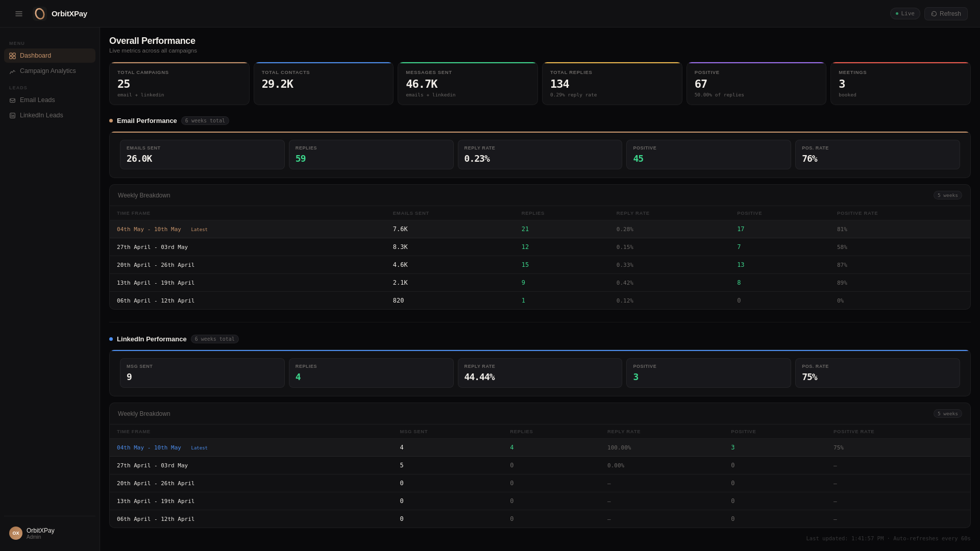Click the '6 weeks total' badge beside Email Performance

click(205, 121)
